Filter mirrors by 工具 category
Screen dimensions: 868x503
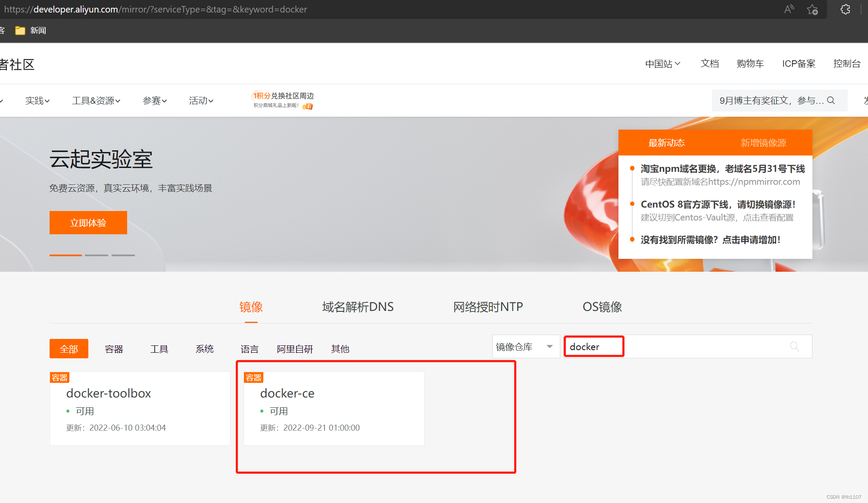tap(159, 349)
